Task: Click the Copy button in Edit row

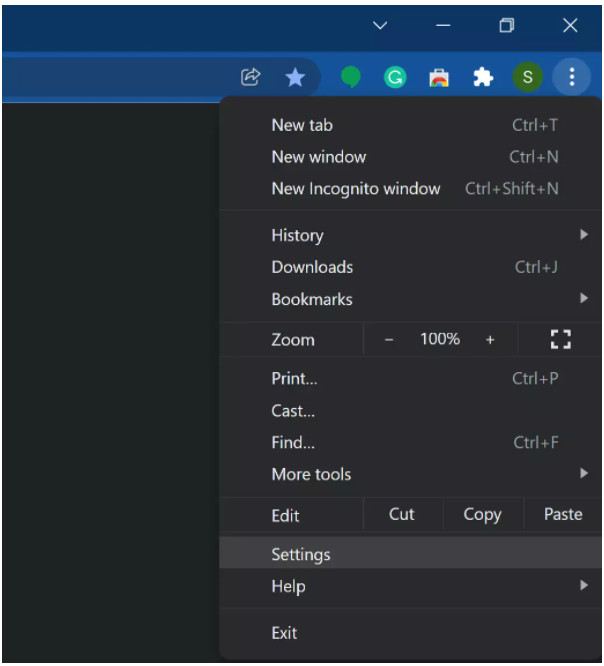Action: point(482,514)
